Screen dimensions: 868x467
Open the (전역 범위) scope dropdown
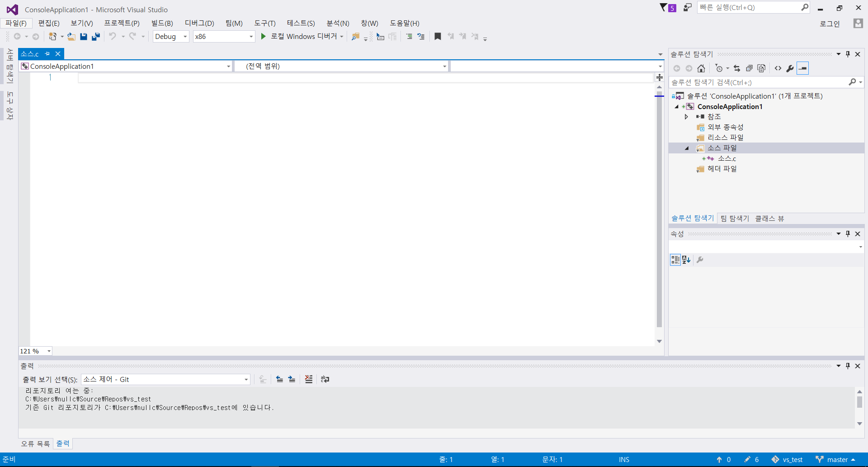342,67
